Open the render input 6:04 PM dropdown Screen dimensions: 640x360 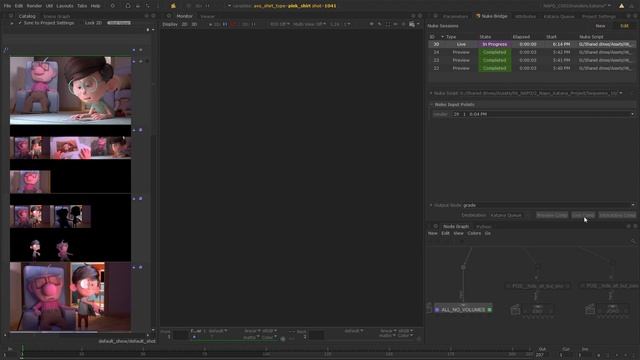click(x=543, y=114)
